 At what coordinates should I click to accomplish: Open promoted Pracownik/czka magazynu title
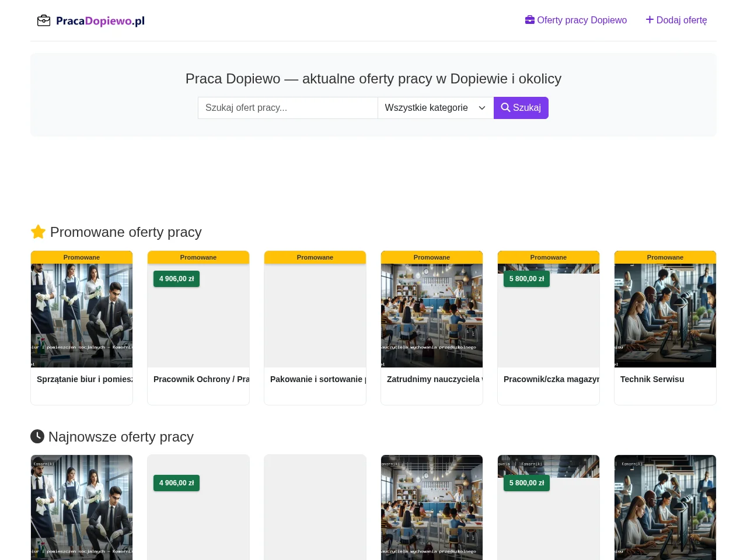551,379
